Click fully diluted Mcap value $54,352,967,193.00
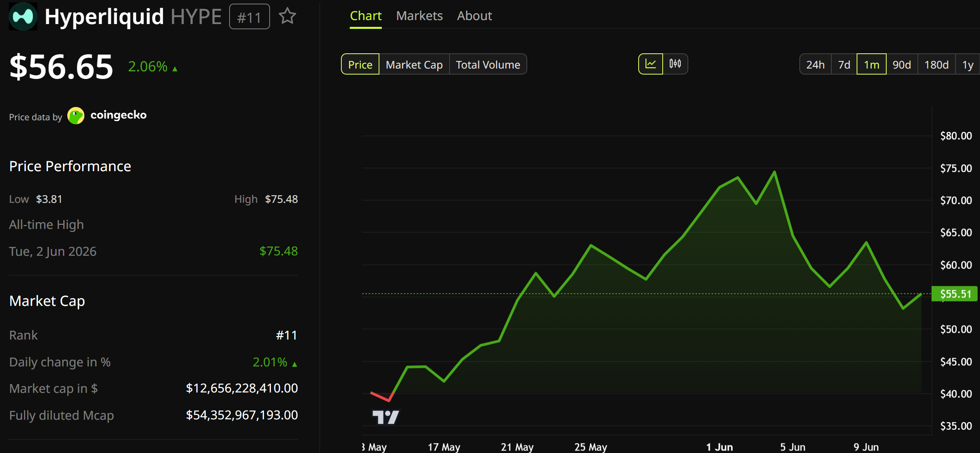Screen dimensions: 980x453 (x=242, y=415)
